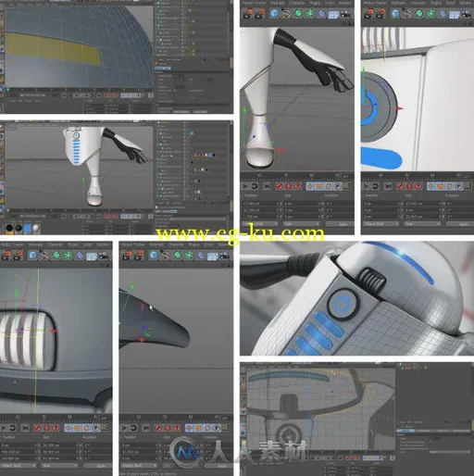Select the blue material ball in torso view
474x476 pixels.
point(28,228)
